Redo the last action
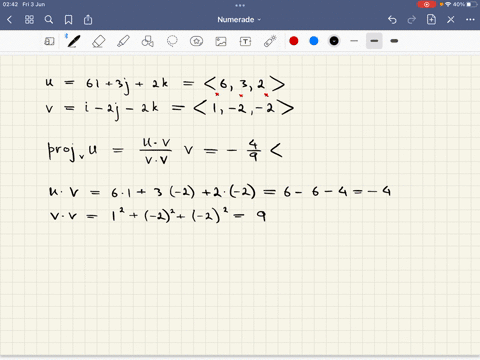480x360 pixels. pos(412,20)
